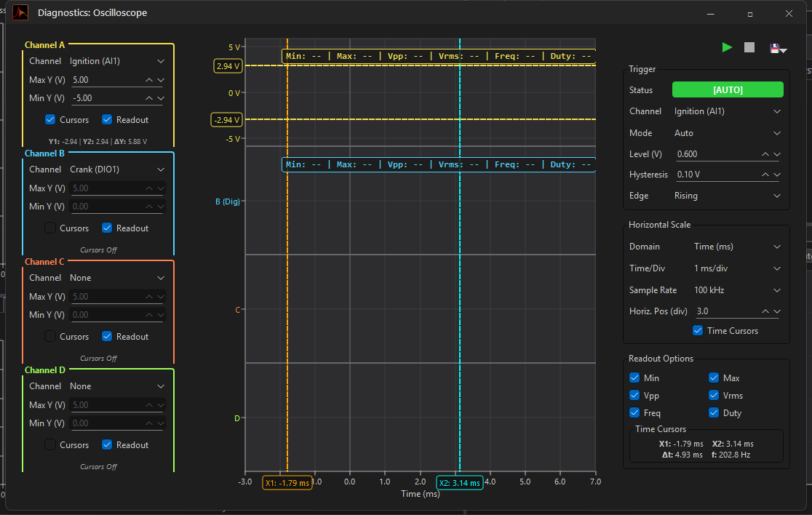Increase the Horiz. Pos value

tap(765, 311)
